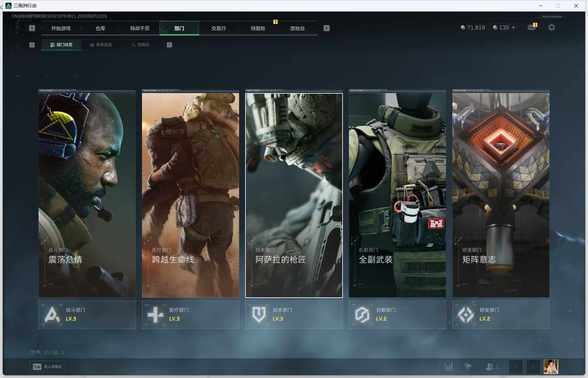
Task: Click the A key hint icon
Action: [32, 45]
